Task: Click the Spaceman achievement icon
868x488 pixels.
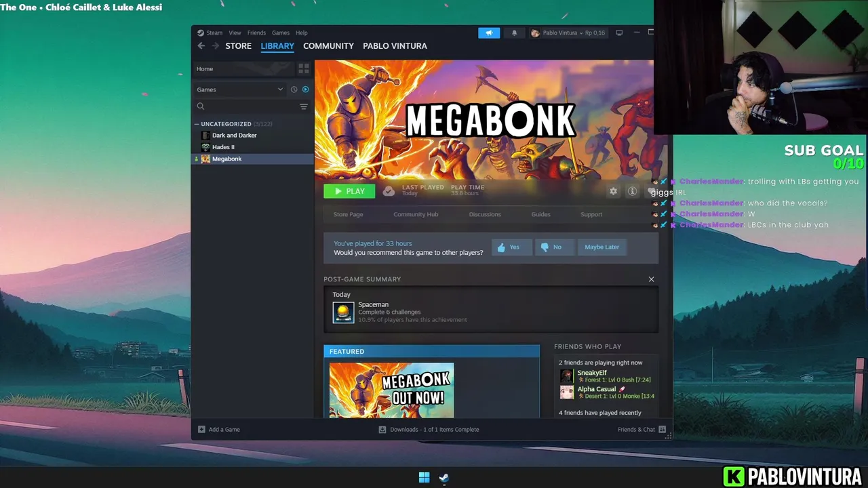Action: (343, 312)
